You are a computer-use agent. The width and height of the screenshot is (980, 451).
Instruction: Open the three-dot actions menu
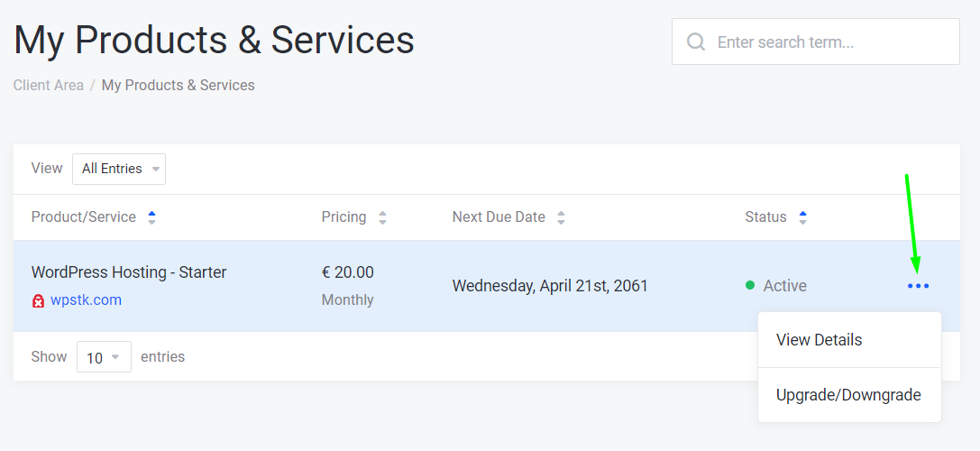pyautogui.click(x=918, y=286)
